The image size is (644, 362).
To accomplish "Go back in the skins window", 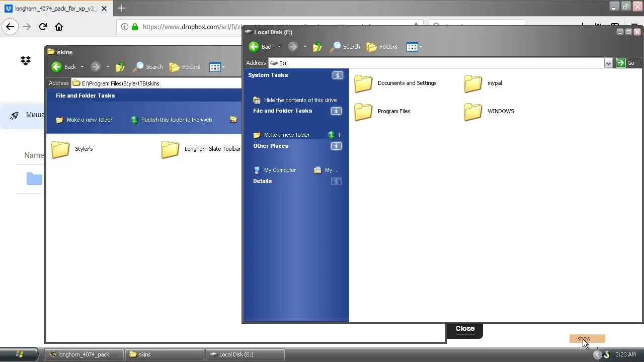I will (x=63, y=67).
